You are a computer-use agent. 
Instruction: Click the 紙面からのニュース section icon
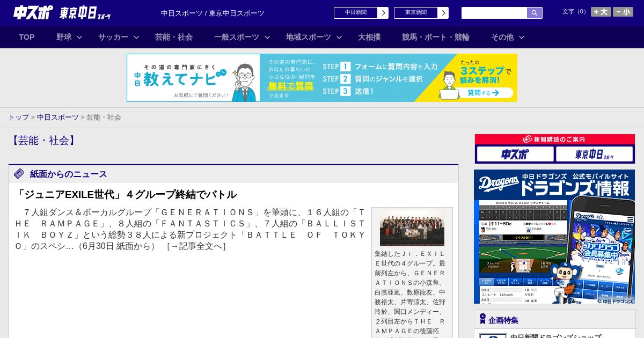click(x=19, y=173)
